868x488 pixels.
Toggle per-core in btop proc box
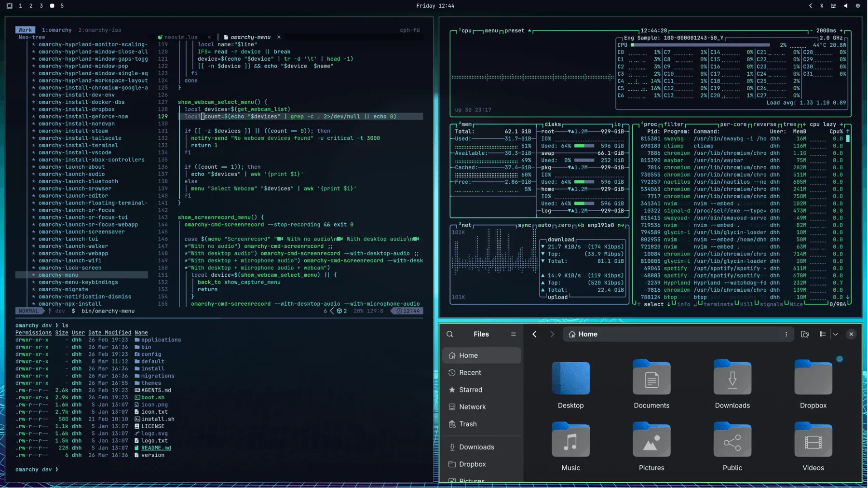point(733,124)
